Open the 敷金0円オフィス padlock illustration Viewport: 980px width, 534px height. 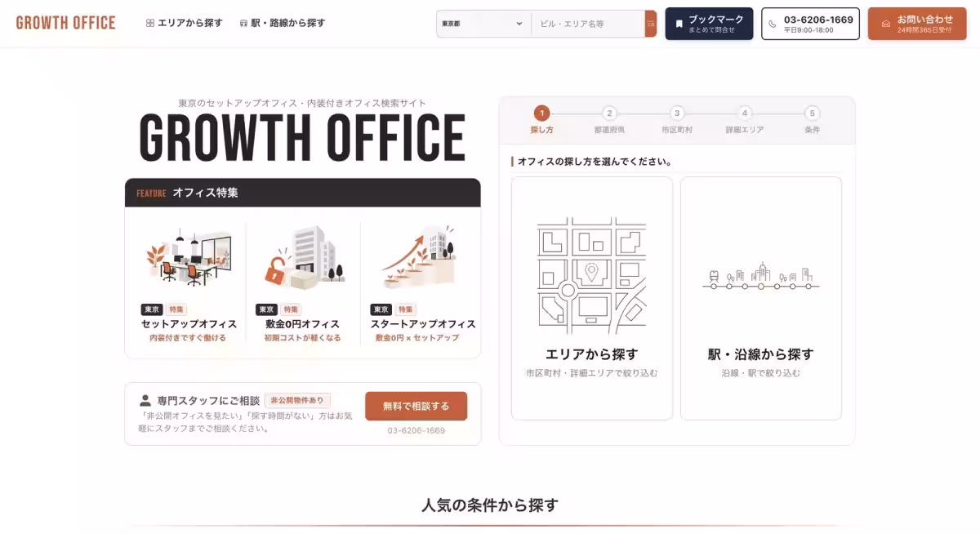(303, 257)
